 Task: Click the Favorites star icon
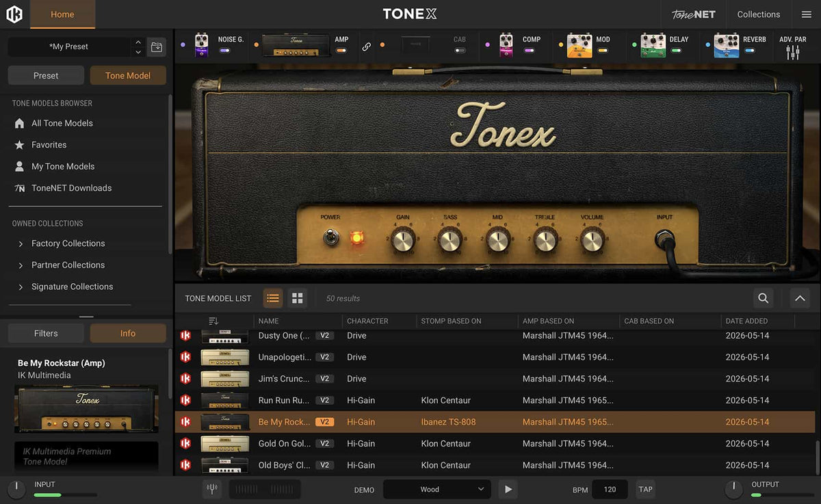pos(20,145)
